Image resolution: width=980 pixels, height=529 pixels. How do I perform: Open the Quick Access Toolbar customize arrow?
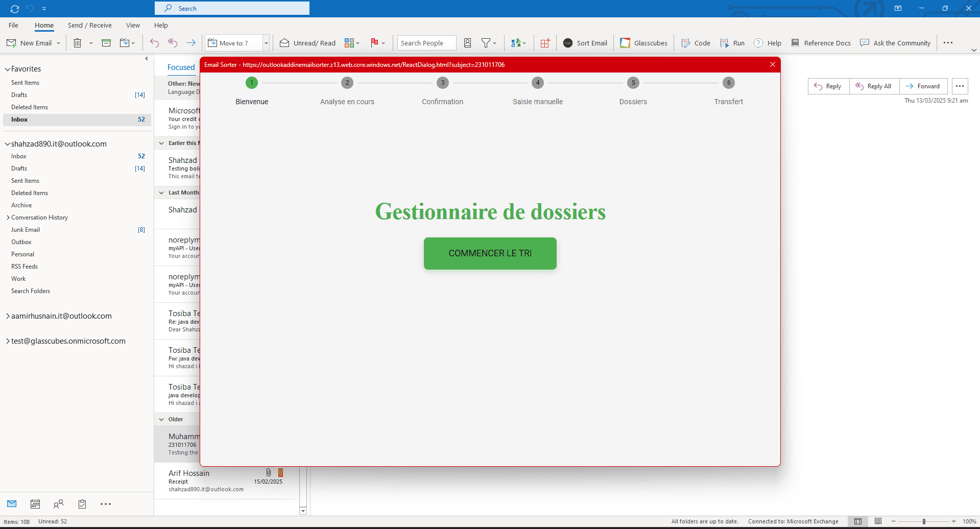[x=44, y=9]
